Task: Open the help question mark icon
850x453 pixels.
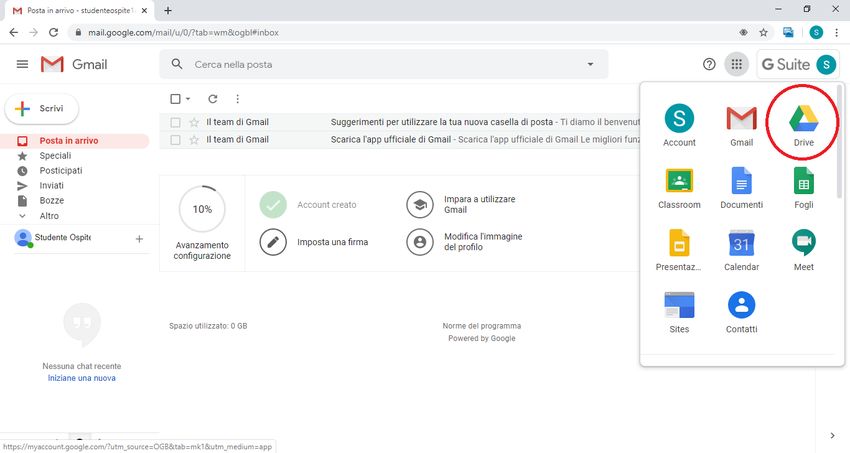Action: pos(709,64)
